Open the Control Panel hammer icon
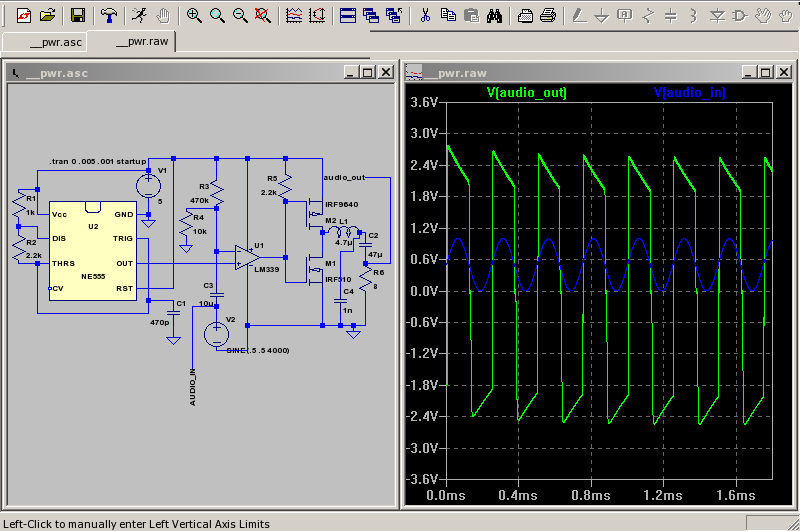The image size is (800, 531). 108,15
